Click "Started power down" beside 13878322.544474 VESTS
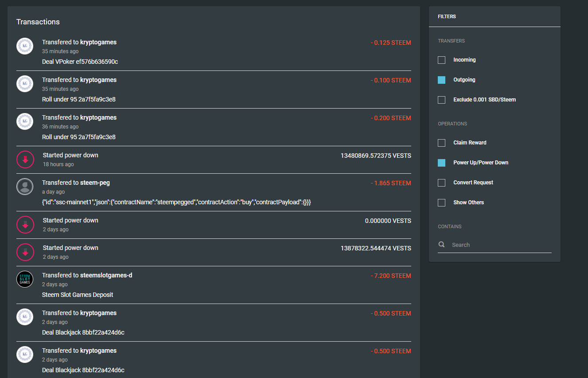588x378 pixels. [x=70, y=248]
